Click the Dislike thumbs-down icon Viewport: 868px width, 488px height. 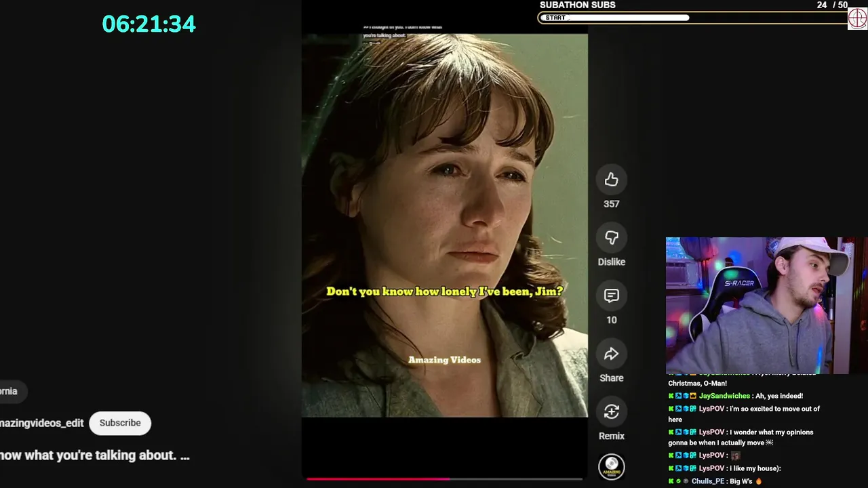coord(611,238)
